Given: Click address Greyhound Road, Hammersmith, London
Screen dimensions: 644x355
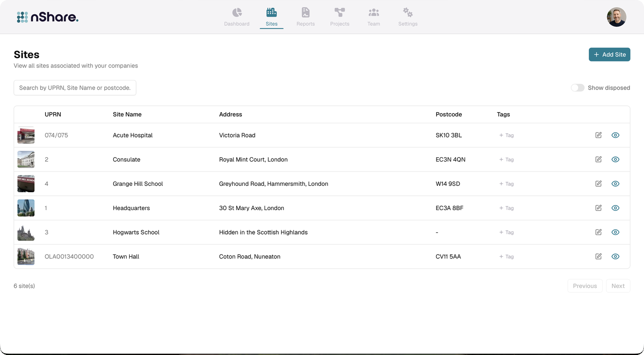Looking at the screenshot, I should 274,183.
